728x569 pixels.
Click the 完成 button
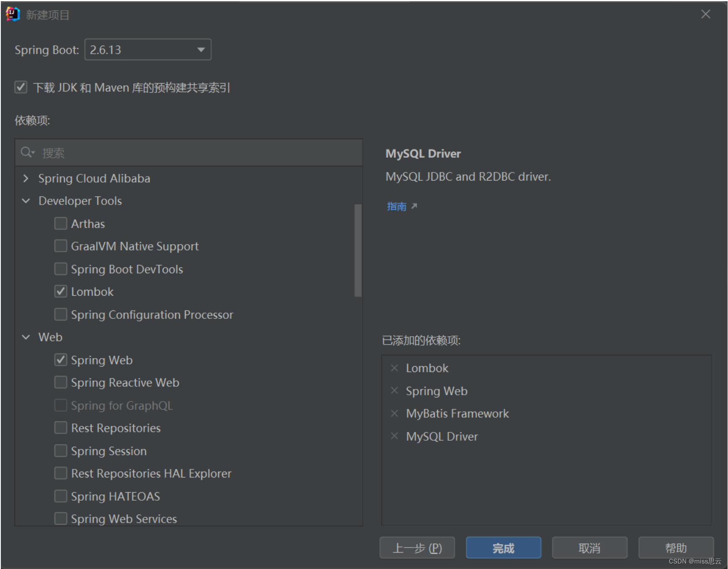coord(504,548)
